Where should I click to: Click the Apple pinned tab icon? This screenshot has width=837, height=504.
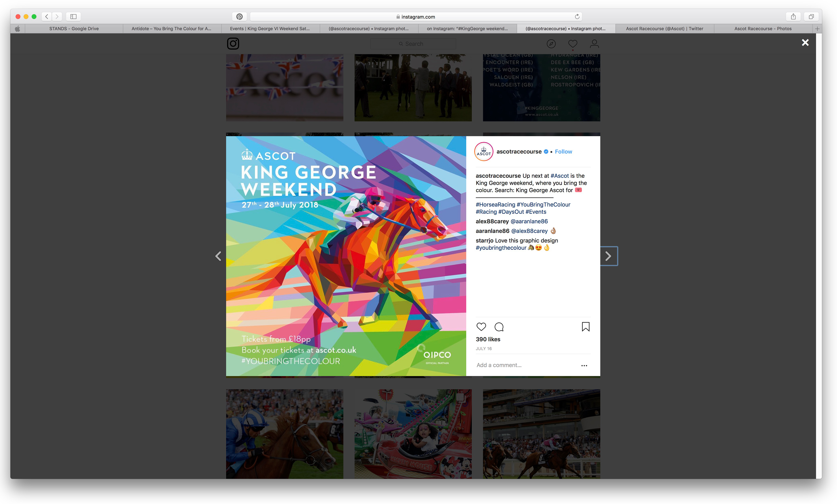tap(18, 29)
